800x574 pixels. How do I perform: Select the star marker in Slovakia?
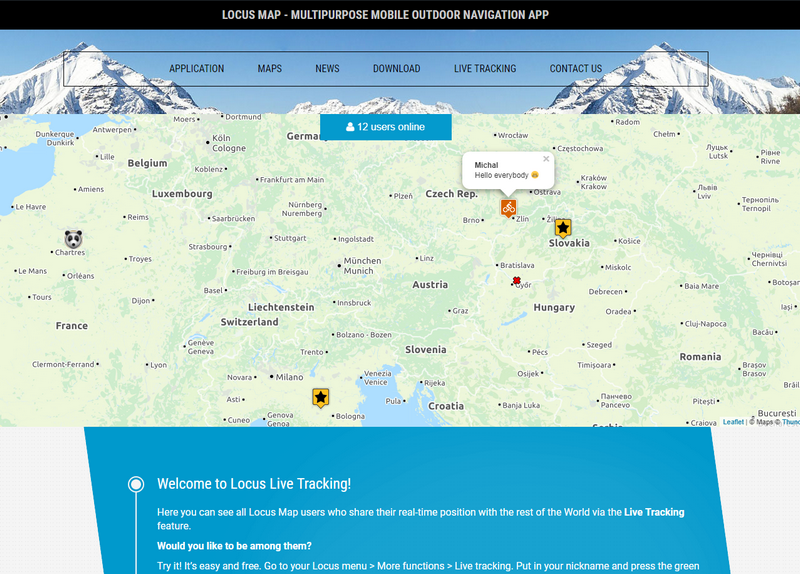563,228
